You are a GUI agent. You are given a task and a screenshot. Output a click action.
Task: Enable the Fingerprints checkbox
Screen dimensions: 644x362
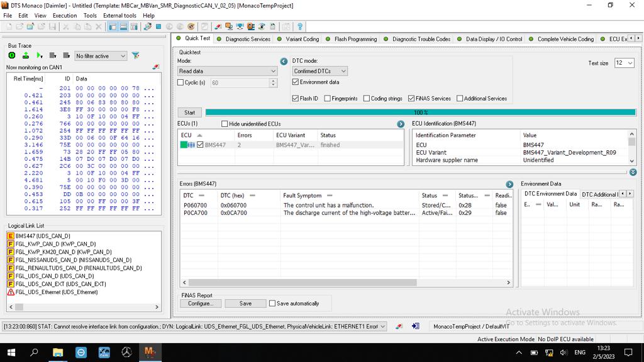tap(327, 99)
